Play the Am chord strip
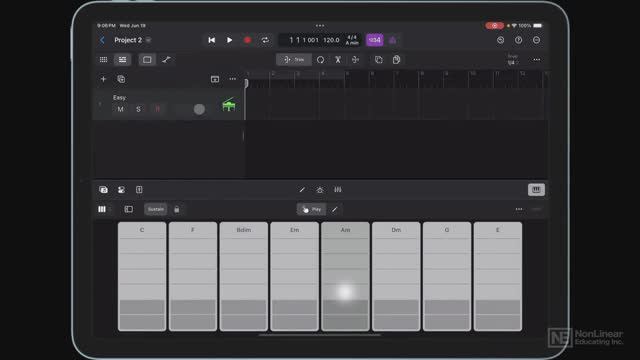The height and width of the screenshot is (360, 640). pyautogui.click(x=345, y=276)
